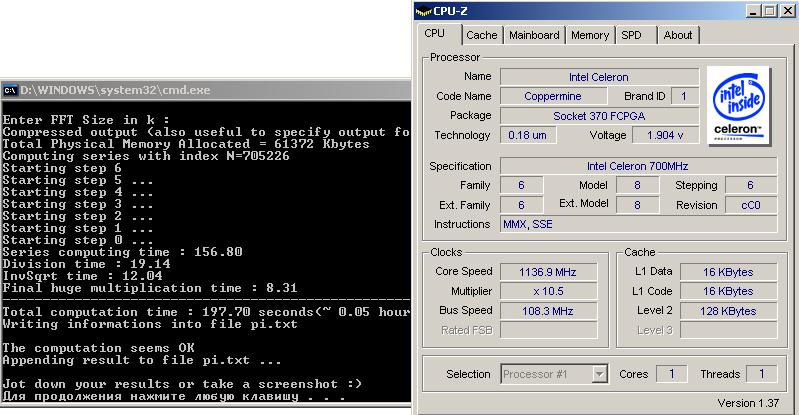This screenshot has height=415, width=799.
Task: Expand the Processor #1 selection dropdown
Action: pos(600,374)
